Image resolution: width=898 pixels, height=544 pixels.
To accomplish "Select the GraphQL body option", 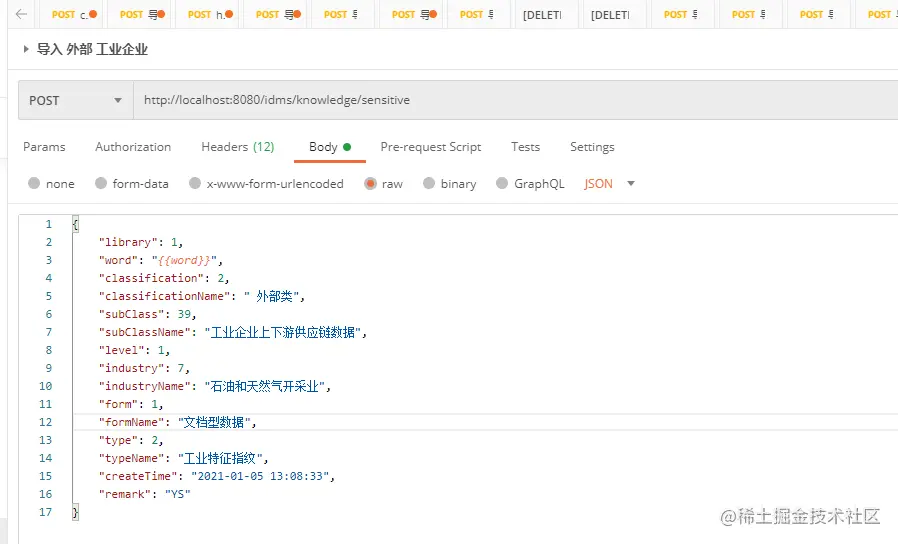I will coord(502,183).
